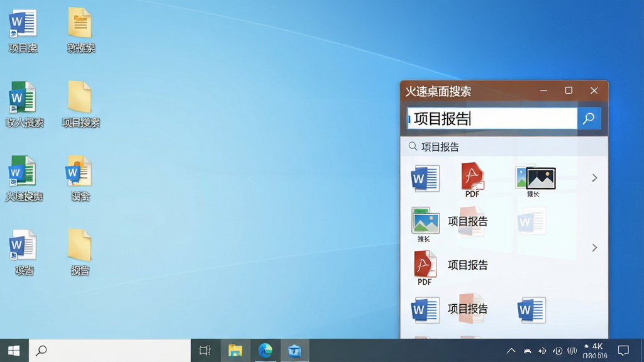The width and height of the screenshot is (644, 362).
Task: Open the volume control in system tray
Action: tap(543, 351)
